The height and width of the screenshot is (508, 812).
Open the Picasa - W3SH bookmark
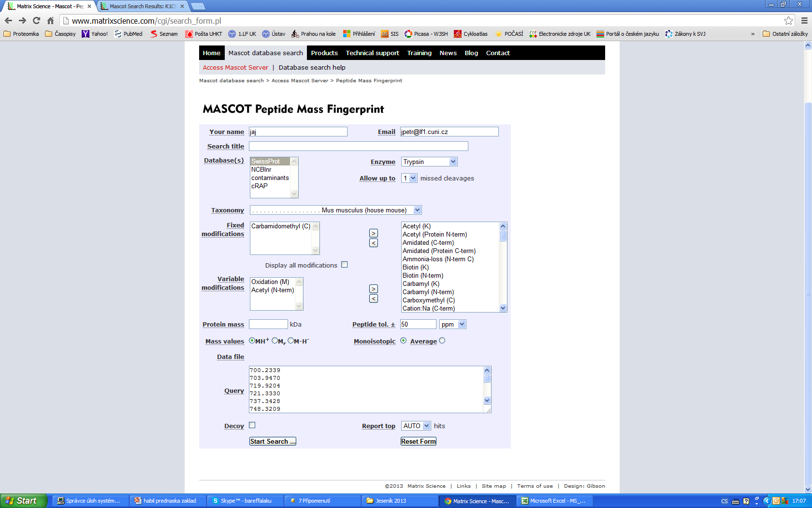[426, 34]
